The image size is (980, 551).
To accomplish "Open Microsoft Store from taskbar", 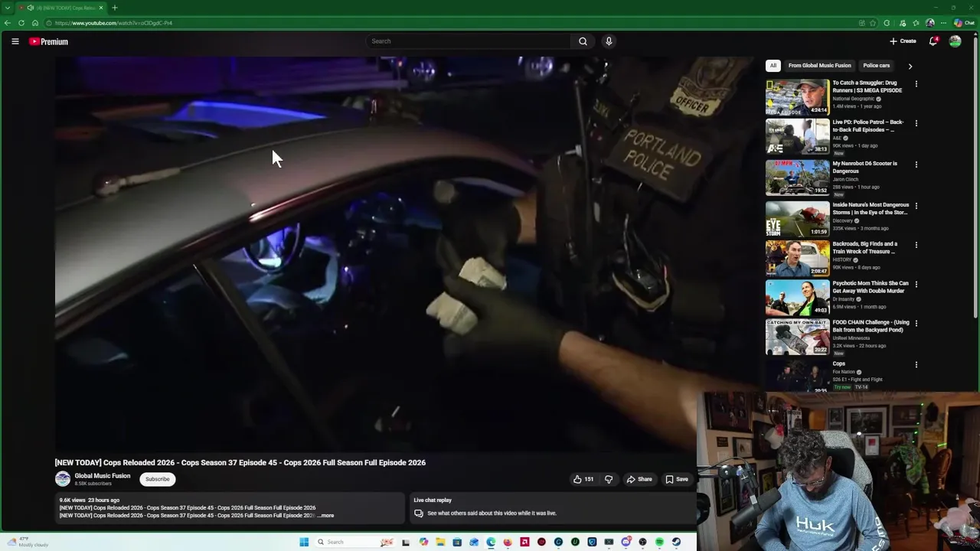I will 457,542.
